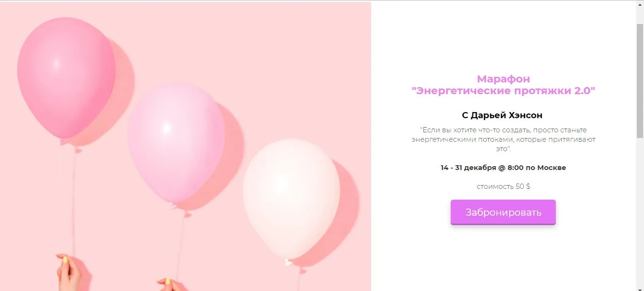Select the "Марафон" heading text
Screen dimensions: 644x291
point(503,79)
